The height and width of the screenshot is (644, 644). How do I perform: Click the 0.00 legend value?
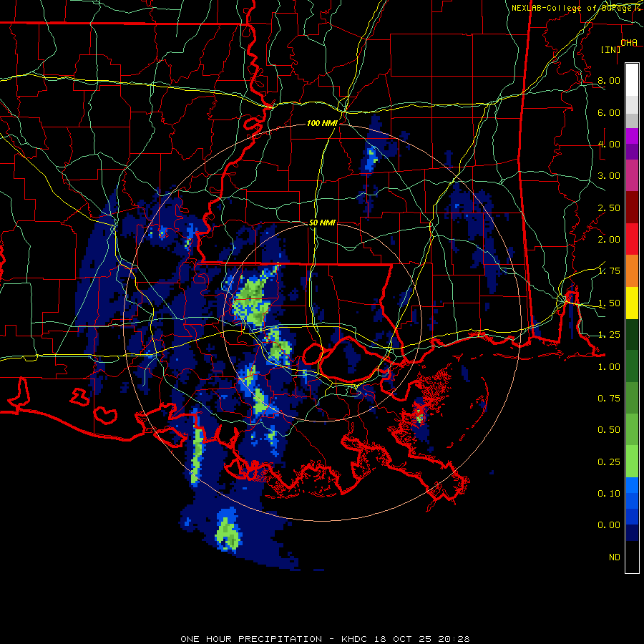pyautogui.click(x=609, y=525)
